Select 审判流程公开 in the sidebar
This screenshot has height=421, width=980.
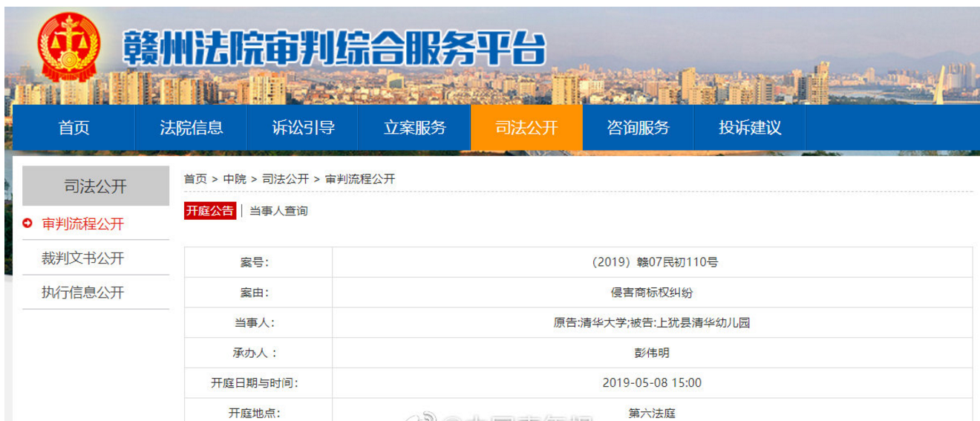(83, 223)
